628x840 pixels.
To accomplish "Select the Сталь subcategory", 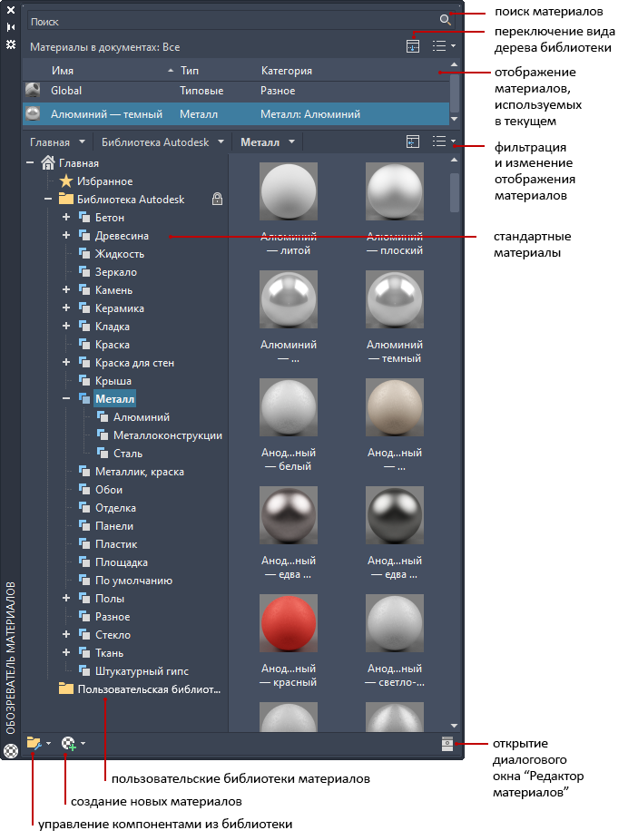I will coord(120,454).
